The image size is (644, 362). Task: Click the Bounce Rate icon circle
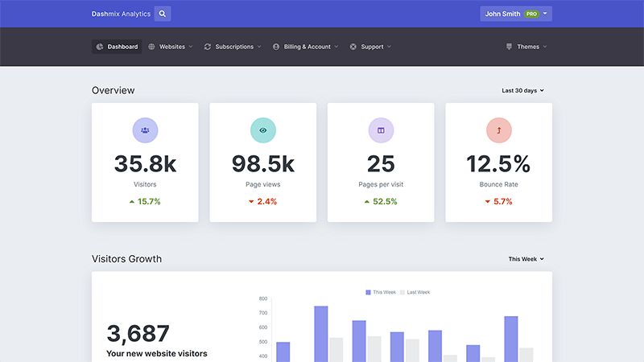(498, 130)
